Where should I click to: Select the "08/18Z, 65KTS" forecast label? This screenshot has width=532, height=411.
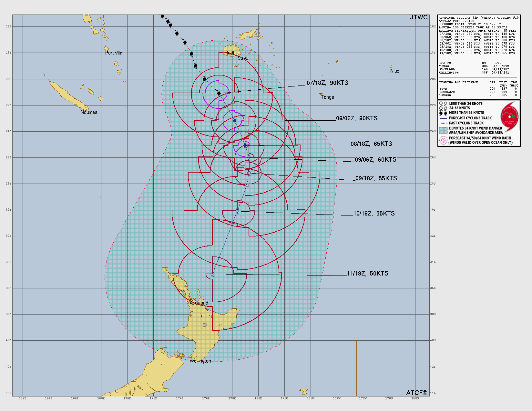click(x=371, y=144)
